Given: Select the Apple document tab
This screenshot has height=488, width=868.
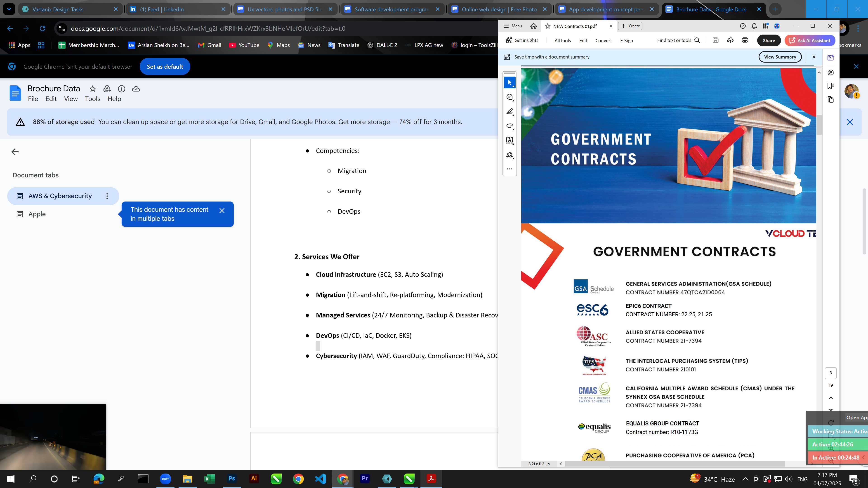Looking at the screenshot, I should (63, 214).
